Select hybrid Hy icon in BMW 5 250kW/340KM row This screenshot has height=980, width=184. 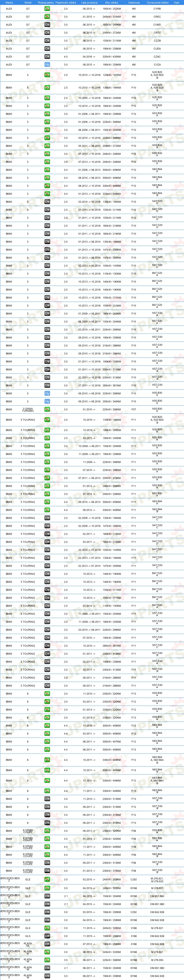pyautogui.click(x=47, y=401)
